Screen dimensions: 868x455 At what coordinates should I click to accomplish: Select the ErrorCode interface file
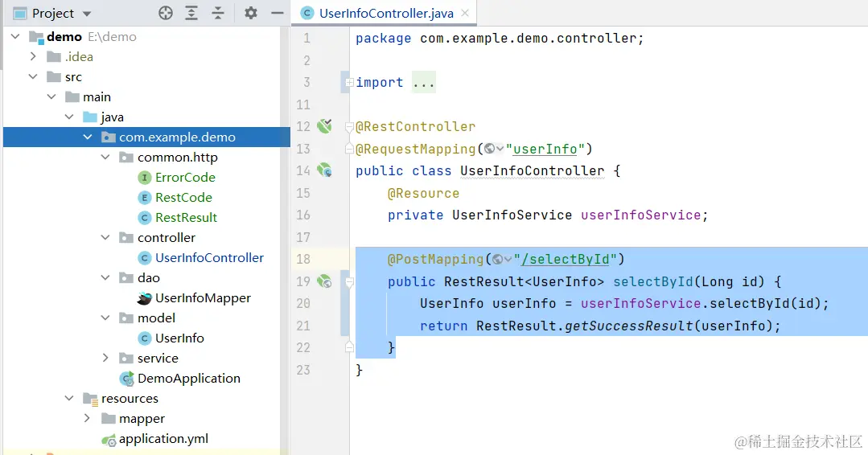(x=185, y=178)
